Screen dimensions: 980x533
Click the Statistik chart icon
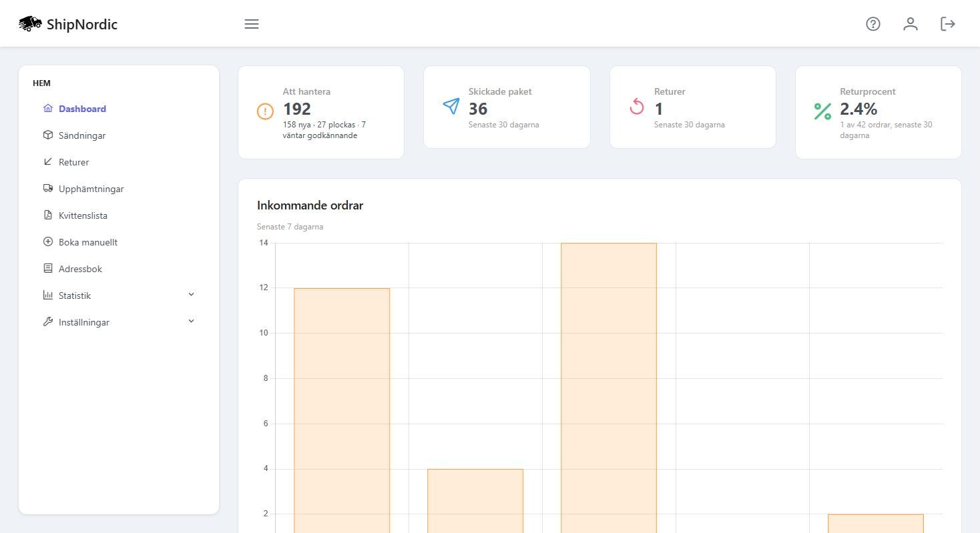point(47,295)
